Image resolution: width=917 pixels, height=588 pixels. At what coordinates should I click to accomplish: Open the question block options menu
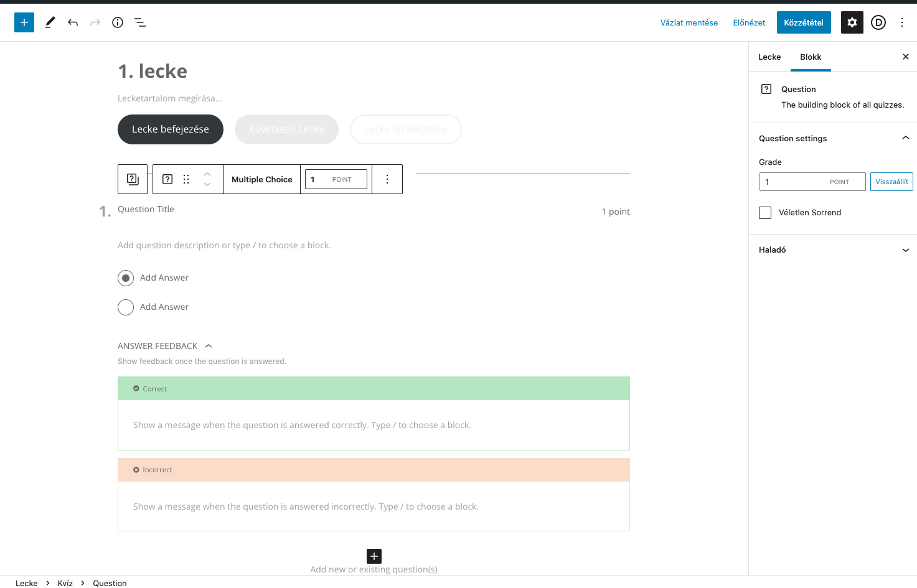pos(387,179)
